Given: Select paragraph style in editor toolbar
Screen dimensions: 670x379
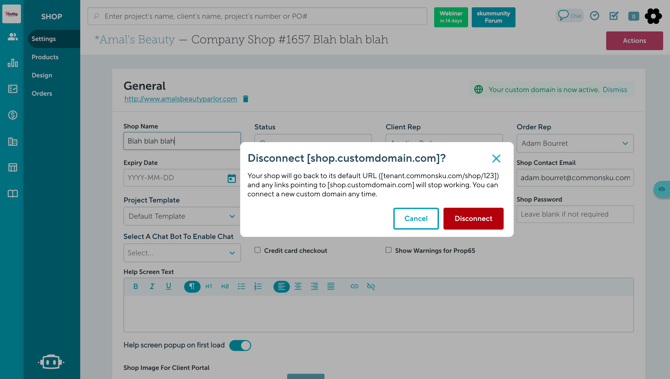Looking at the screenshot, I should point(192,286).
